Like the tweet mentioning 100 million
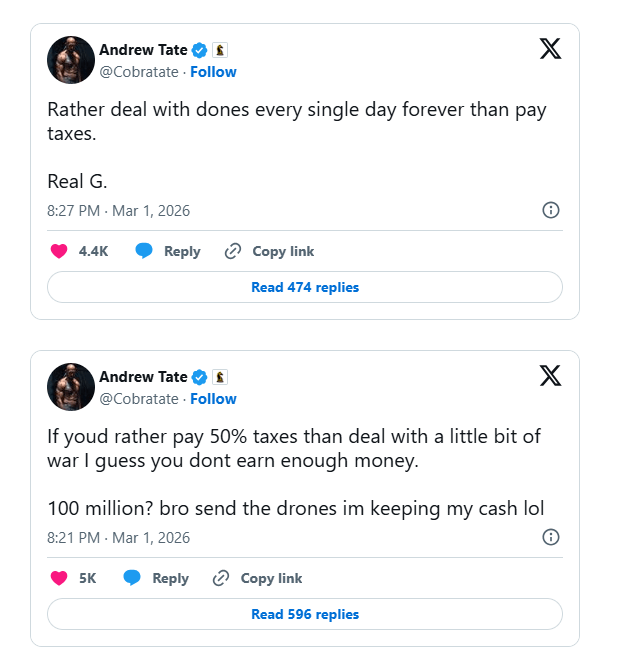Viewport: 622px width, 667px height. click(59, 578)
